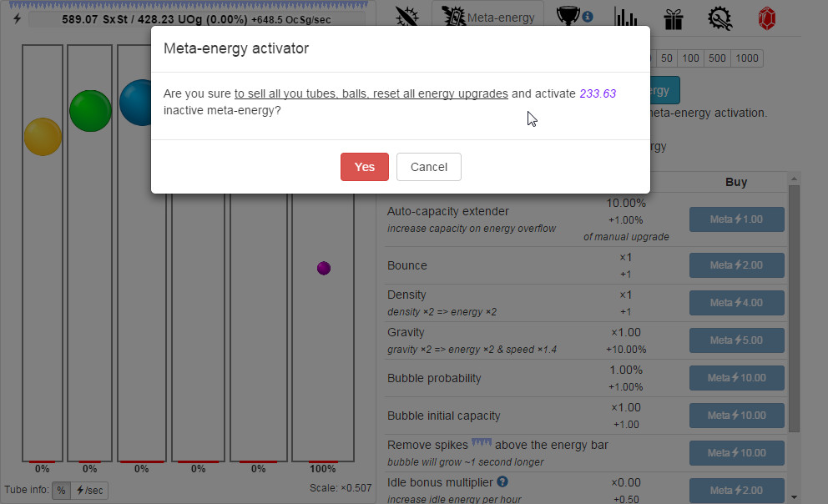
Task: Switch tube info to percent display
Action: (x=61, y=490)
